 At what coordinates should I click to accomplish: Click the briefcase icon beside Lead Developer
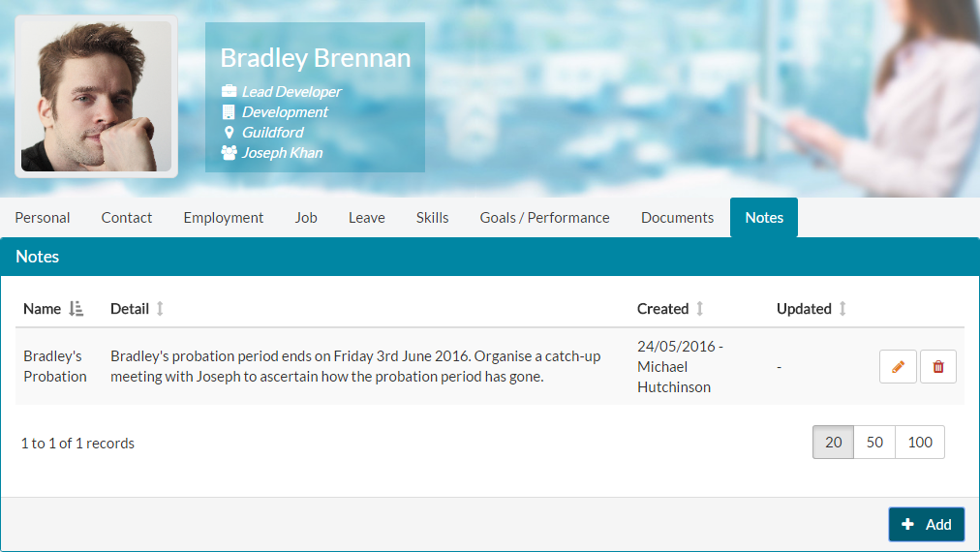pos(229,91)
